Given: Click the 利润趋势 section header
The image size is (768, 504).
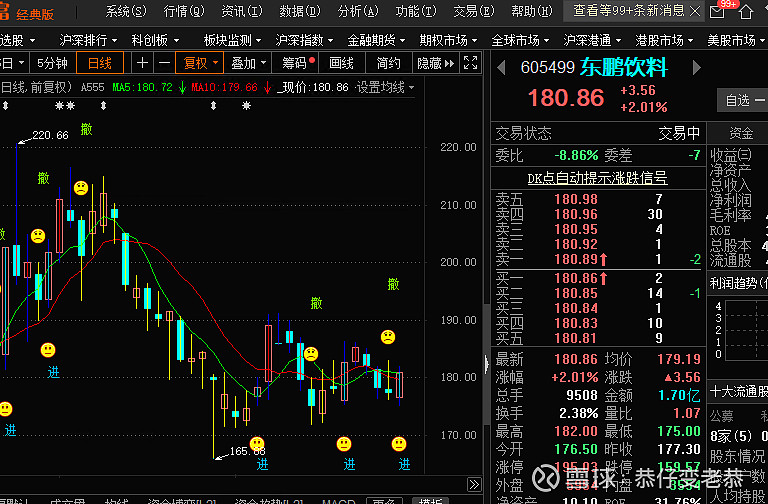Looking at the screenshot, I should click(738, 283).
